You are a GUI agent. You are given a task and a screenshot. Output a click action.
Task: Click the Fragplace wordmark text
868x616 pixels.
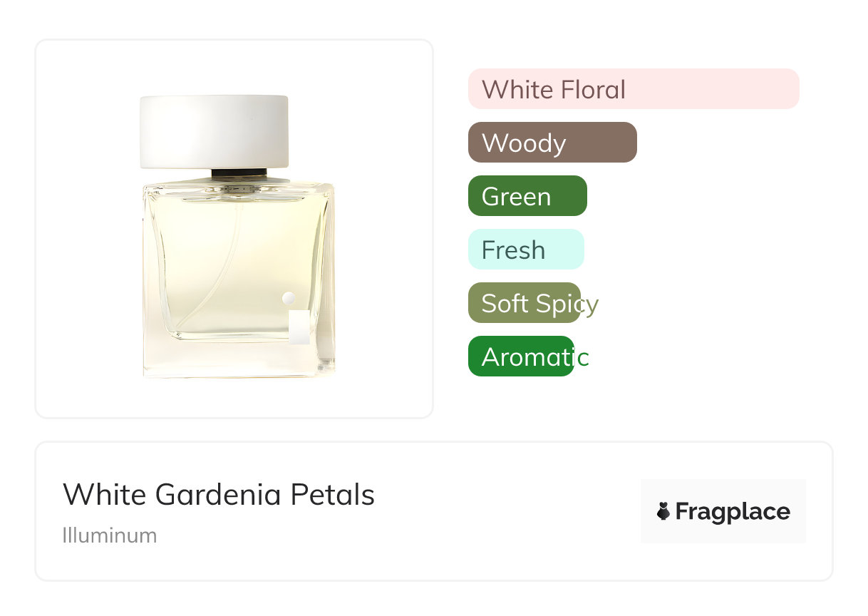(733, 511)
